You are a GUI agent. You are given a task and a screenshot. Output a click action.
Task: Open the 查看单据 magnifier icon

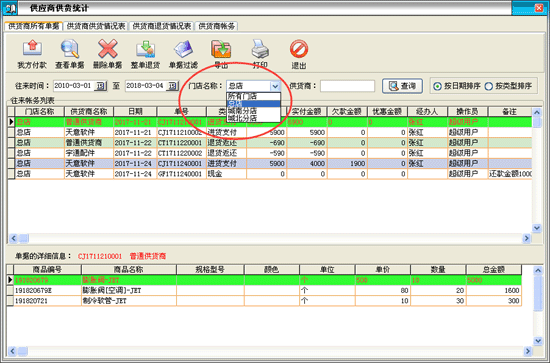[x=70, y=49]
